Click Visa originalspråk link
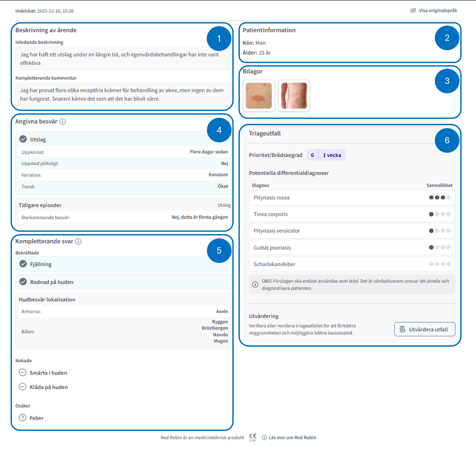This screenshot has width=476, height=449. coord(438,11)
